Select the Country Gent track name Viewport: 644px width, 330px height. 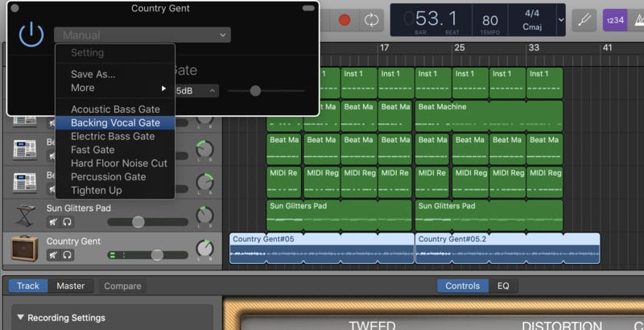coord(73,241)
